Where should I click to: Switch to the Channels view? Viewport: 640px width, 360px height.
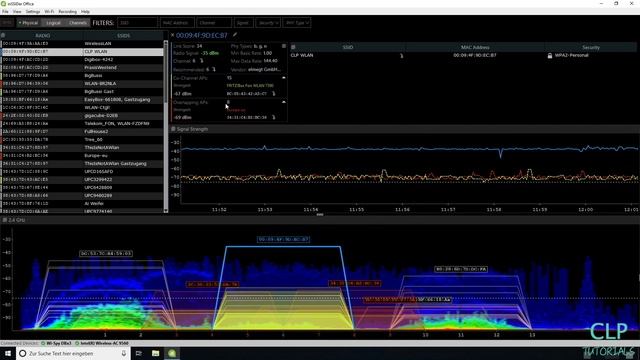click(78, 23)
